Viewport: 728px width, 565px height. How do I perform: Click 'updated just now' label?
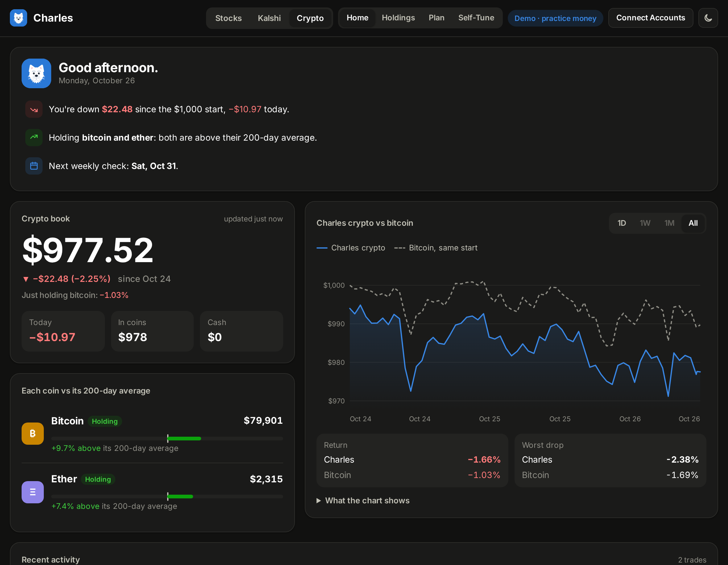point(253,219)
